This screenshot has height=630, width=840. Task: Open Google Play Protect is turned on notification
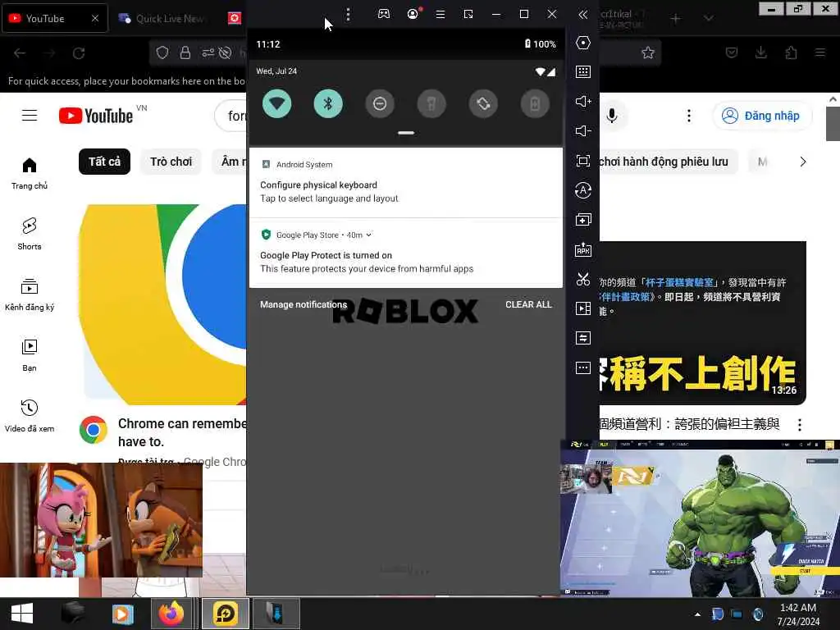pos(406,253)
